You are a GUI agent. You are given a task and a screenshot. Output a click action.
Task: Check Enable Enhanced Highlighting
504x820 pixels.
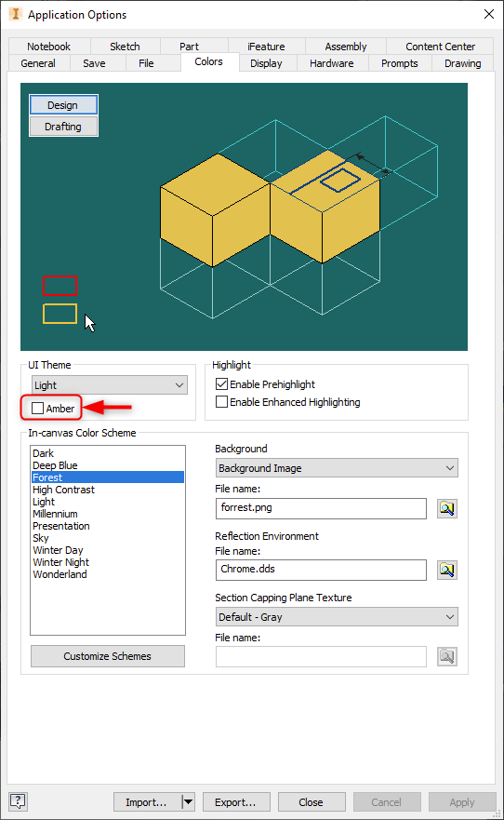tap(222, 402)
